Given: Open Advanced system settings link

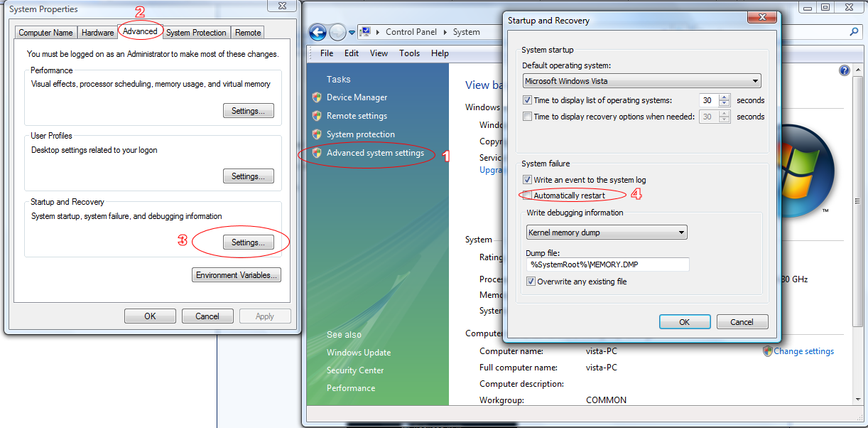Looking at the screenshot, I should (x=375, y=153).
